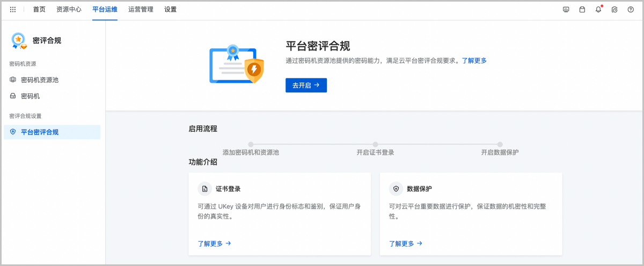The height and width of the screenshot is (266, 644).
Task: Click the clipboard task icon in header
Action: click(x=582, y=10)
